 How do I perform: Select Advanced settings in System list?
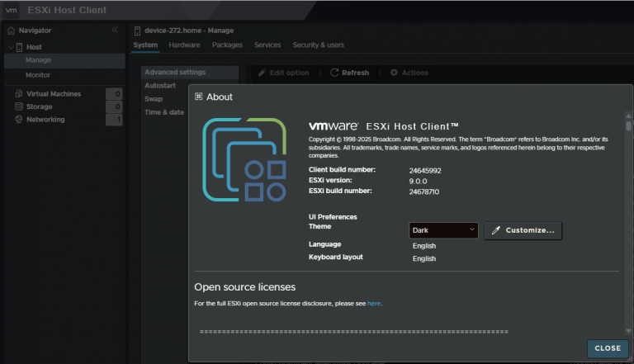[190, 73]
